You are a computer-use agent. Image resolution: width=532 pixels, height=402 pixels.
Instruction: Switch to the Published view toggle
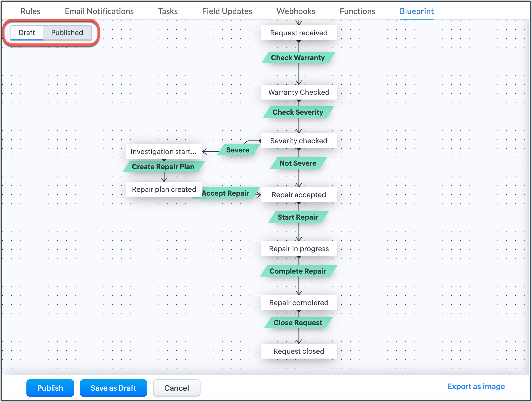tap(67, 33)
